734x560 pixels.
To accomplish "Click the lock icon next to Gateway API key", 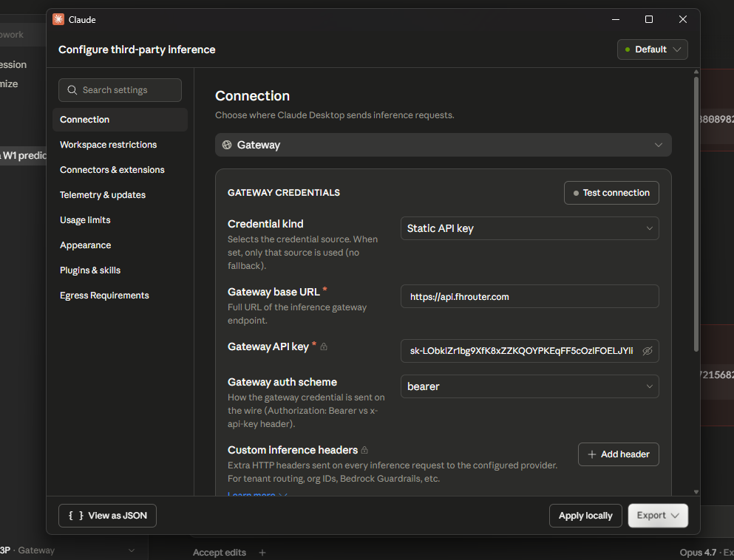I will pos(324,346).
